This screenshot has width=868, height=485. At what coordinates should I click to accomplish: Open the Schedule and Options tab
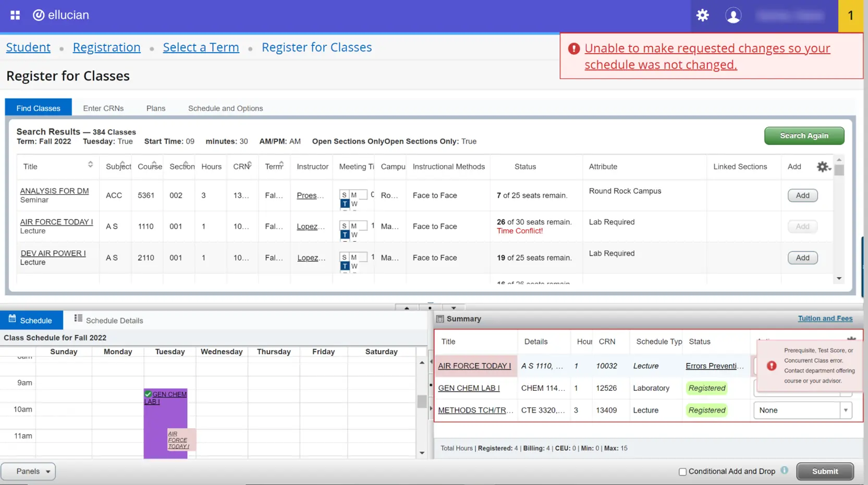225,108
